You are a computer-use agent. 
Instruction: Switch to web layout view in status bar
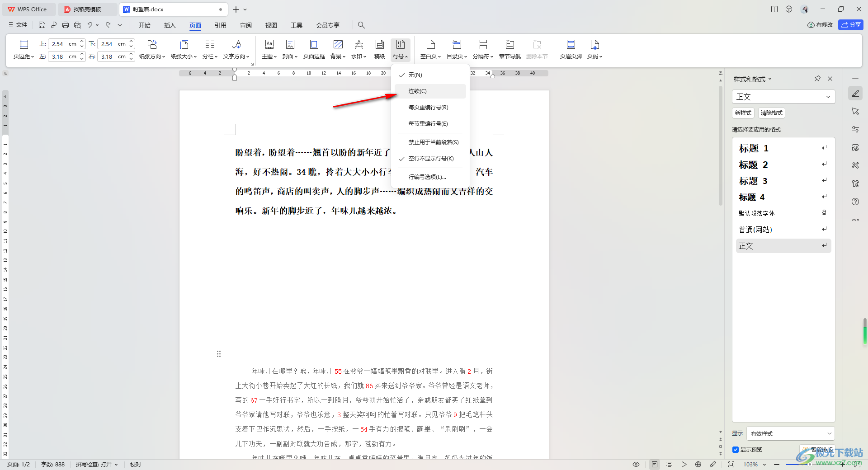(698, 464)
